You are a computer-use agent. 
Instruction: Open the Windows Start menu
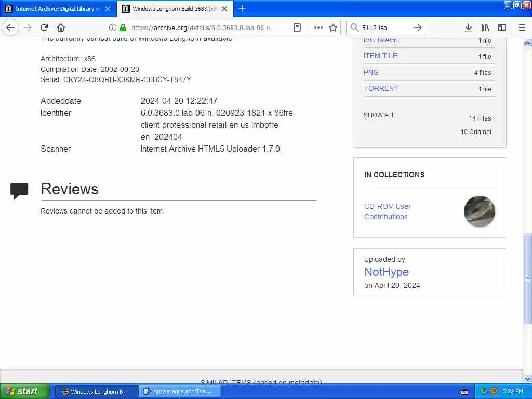coord(25,391)
